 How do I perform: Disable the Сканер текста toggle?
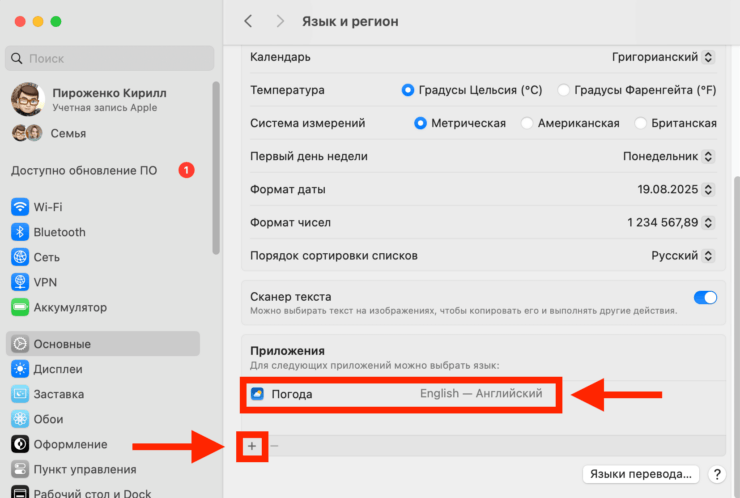[705, 297]
